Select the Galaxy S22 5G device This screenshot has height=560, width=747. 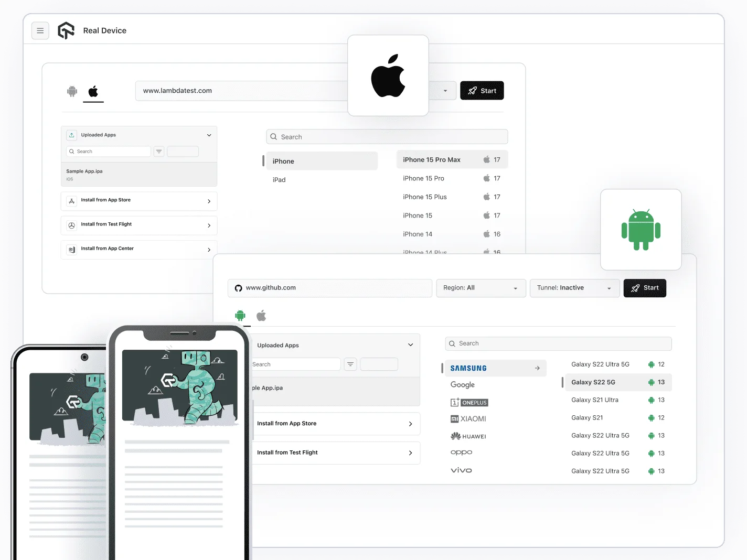pos(593,382)
